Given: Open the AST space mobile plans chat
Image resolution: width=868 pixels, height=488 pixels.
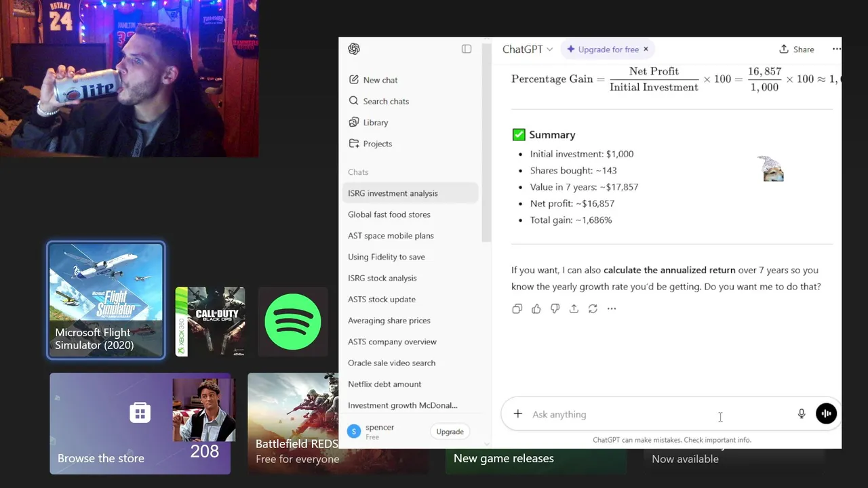Looking at the screenshot, I should (411, 236).
